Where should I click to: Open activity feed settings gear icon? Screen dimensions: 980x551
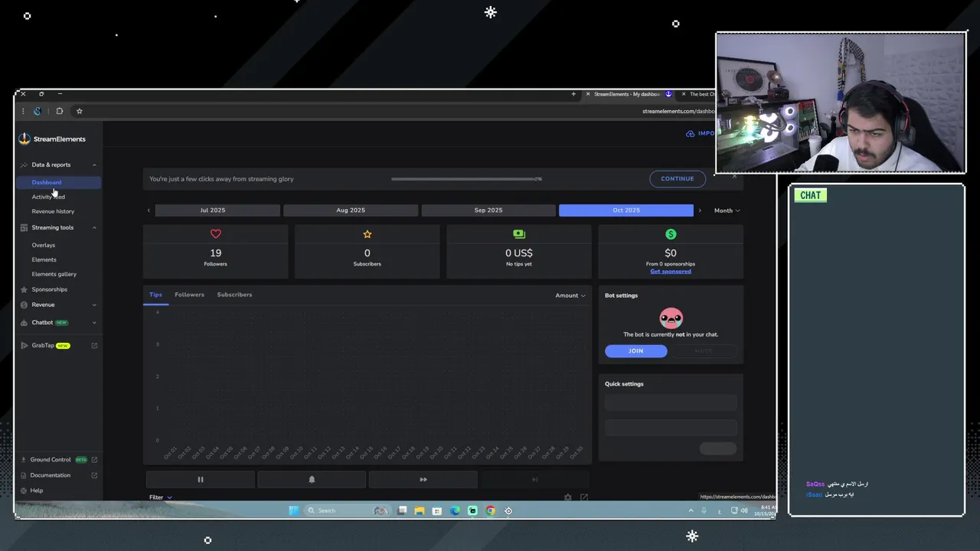coord(567,497)
